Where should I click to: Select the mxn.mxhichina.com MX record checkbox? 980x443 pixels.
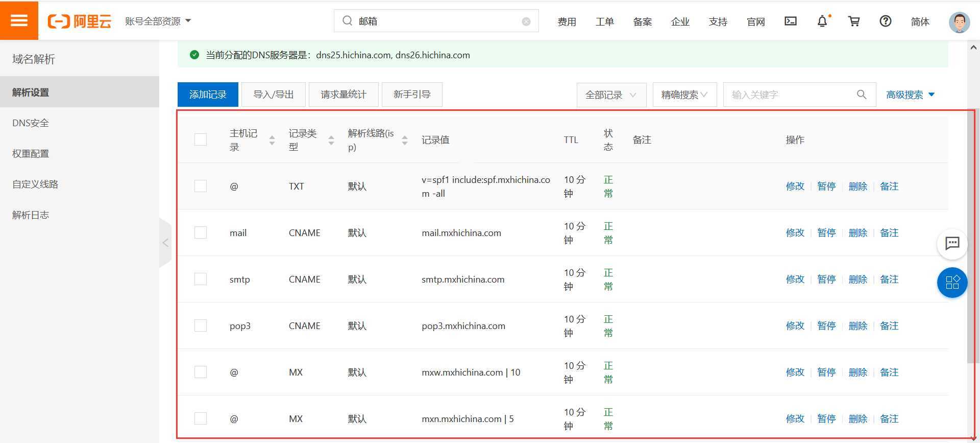coord(201,418)
